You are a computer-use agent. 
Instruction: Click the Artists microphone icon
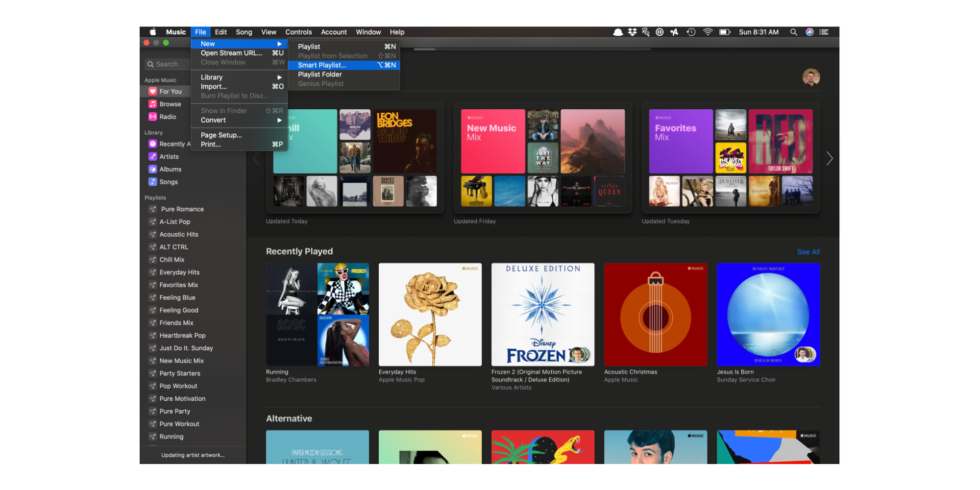click(x=153, y=157)
